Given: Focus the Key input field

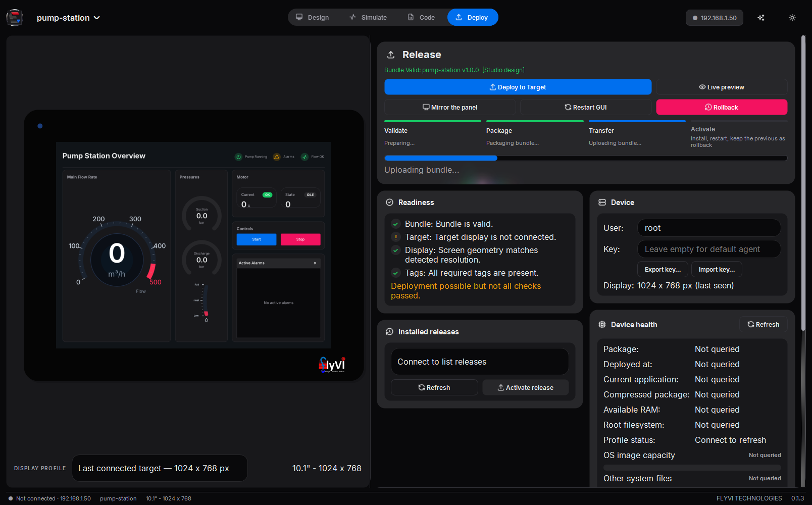Looking at the screenshot, I should click(709, 249).
